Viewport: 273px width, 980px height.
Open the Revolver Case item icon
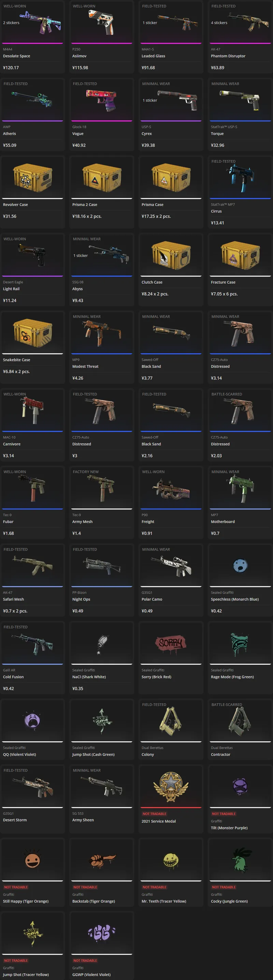point(32,178)
